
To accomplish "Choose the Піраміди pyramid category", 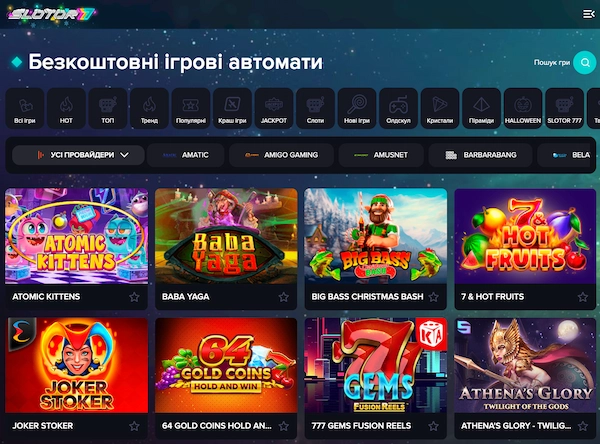I will coord(481,108).
